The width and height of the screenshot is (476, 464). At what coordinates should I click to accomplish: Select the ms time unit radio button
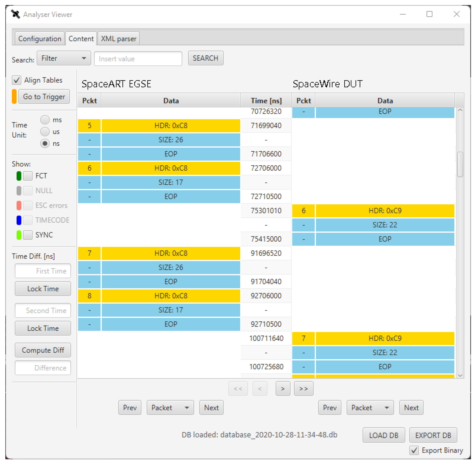[45, 120]
